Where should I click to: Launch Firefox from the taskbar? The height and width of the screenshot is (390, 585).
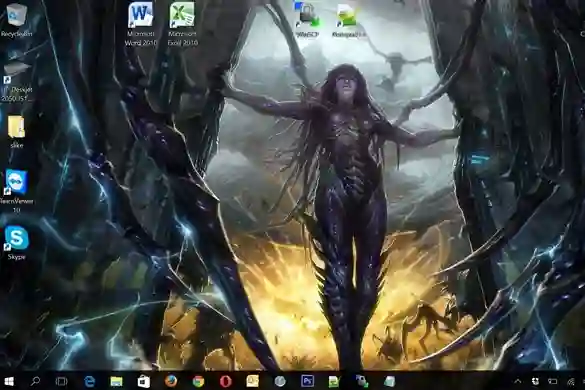[x=171, y=381]
